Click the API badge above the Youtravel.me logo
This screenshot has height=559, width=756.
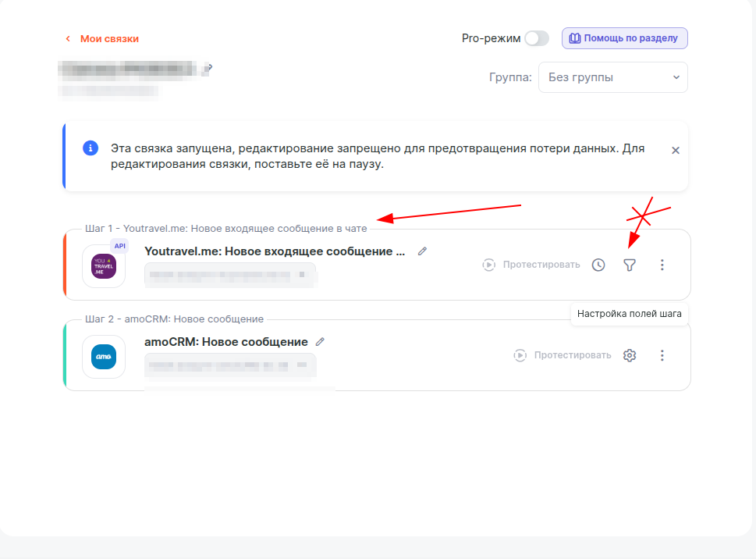(120, 246)
